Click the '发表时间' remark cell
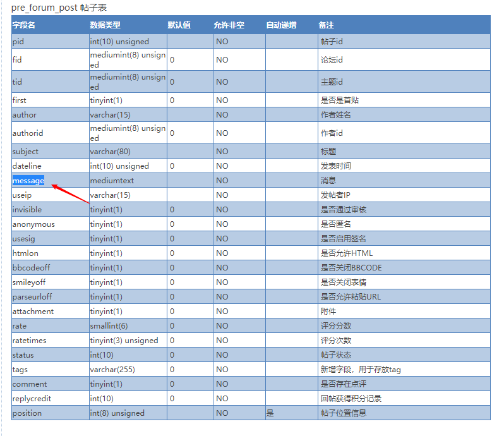 [404, 166]
